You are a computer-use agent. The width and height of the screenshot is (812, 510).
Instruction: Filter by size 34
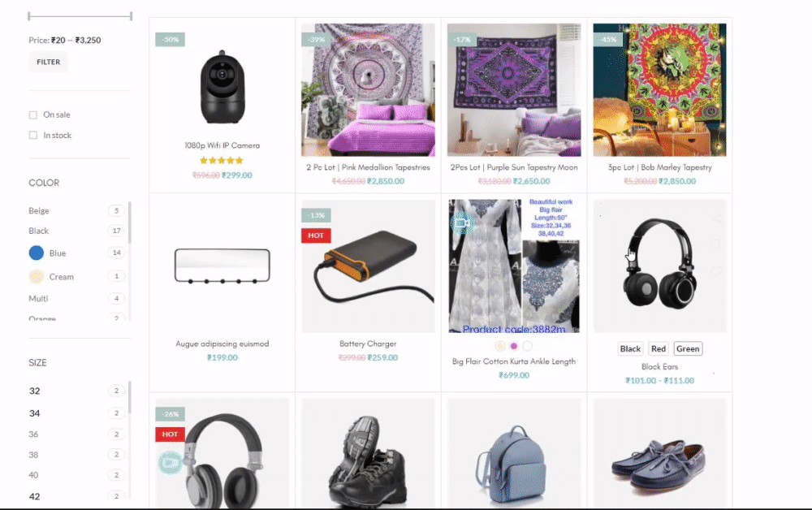pos(35,413)
